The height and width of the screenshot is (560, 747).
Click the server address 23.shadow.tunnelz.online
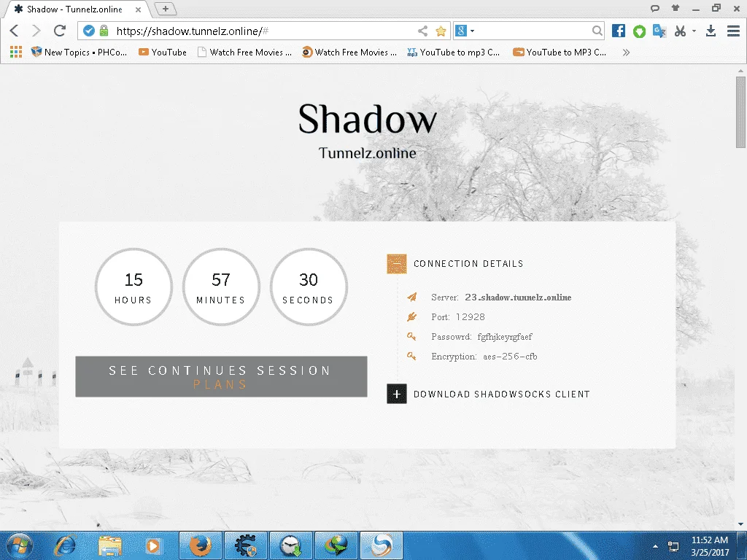(x=518, y=297)
